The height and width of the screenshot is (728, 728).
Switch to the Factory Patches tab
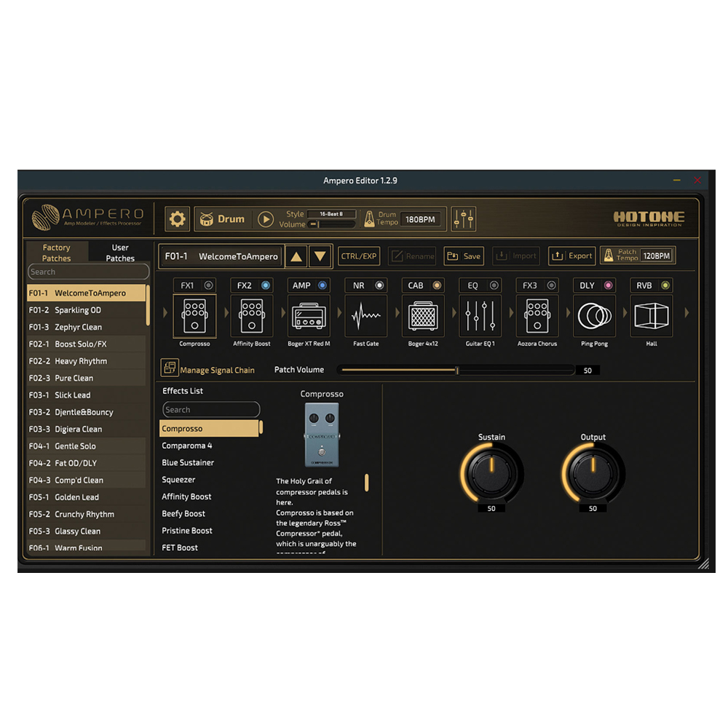coord(57,253)
